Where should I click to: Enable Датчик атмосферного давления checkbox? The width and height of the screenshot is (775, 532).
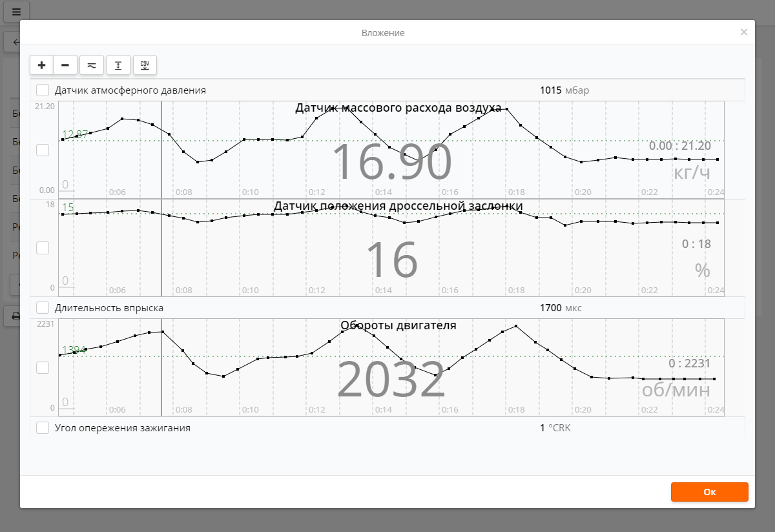coord(43,90)
